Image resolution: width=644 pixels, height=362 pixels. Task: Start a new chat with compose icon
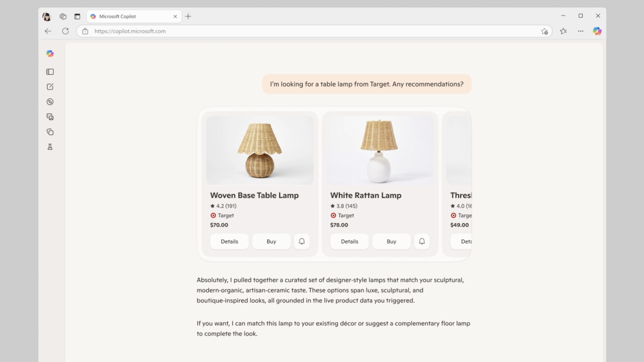pyautogui.click(x=50, y=87)
